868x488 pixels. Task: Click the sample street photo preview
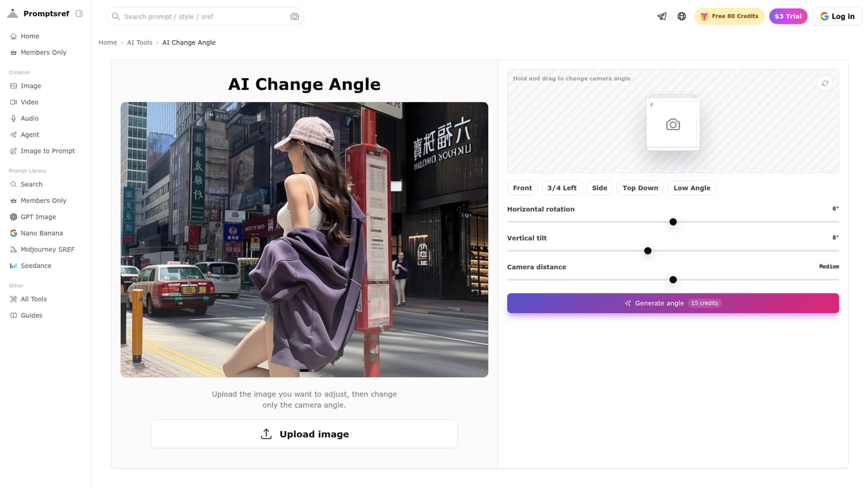304,240
